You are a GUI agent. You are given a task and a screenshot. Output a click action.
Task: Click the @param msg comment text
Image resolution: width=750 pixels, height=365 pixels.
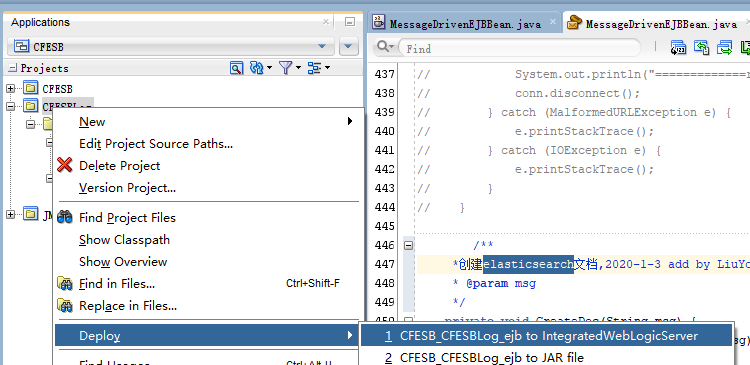(x=501, y=283)
